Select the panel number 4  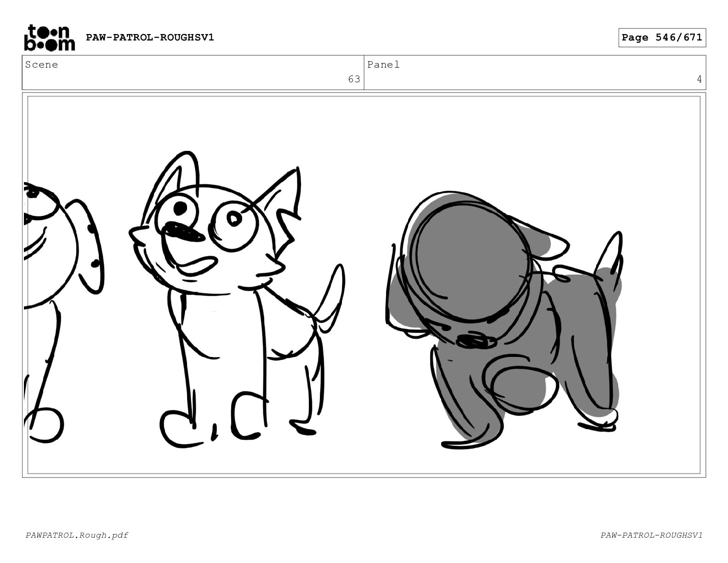[699, 80]
